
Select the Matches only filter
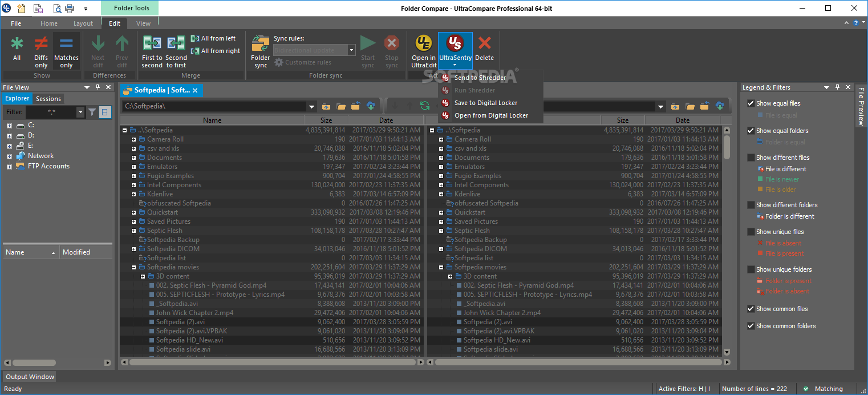point(66,49)
